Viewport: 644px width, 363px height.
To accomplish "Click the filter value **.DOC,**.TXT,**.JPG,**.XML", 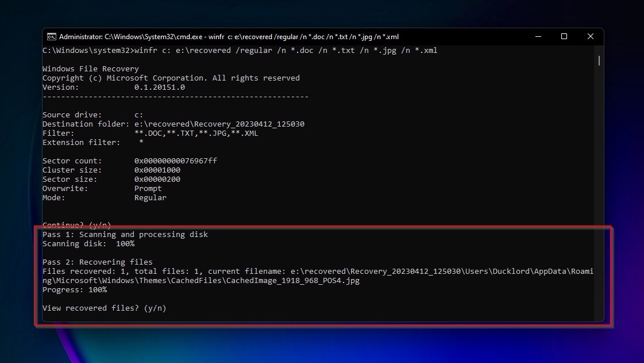I will (196, 133).
